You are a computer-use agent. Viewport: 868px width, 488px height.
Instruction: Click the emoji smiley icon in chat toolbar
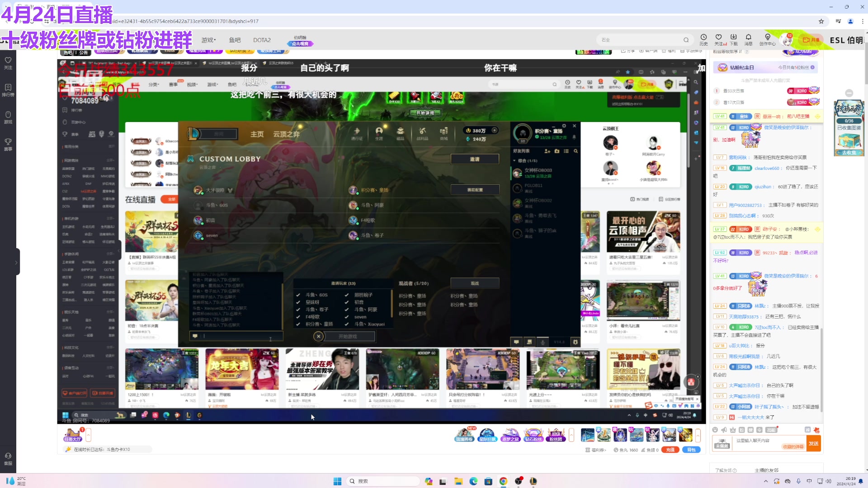pos(715,430)
